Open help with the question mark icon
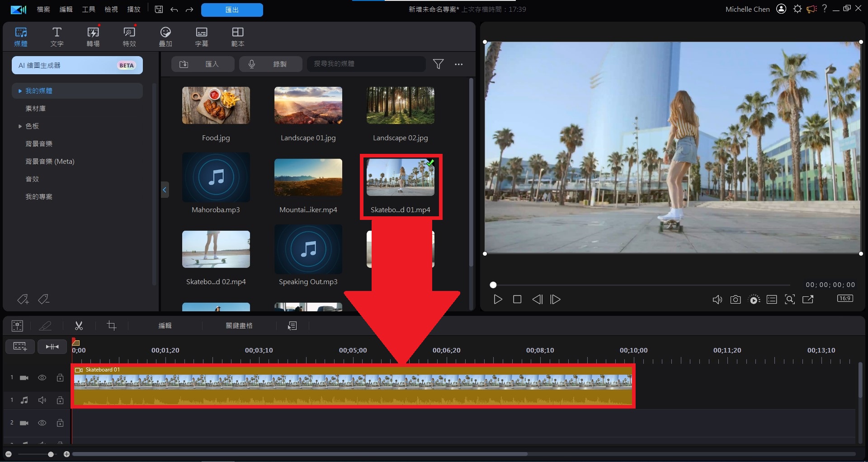 (x=825, y=9)
